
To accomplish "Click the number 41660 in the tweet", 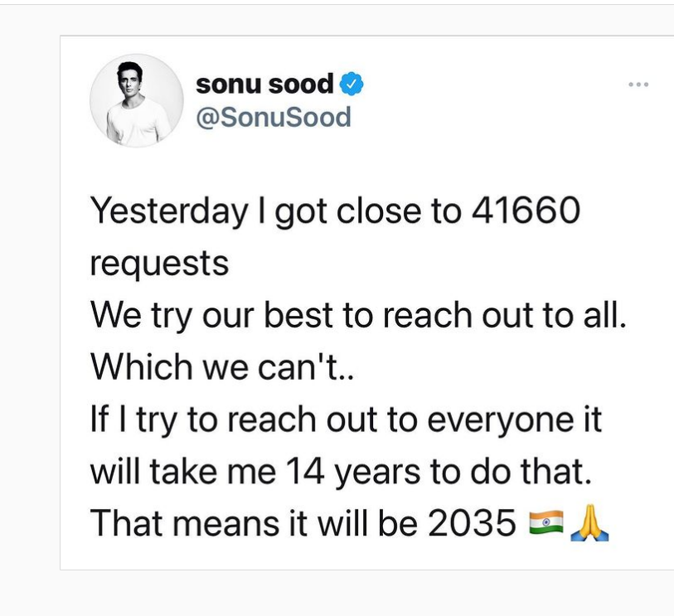I will tap(526, 211).
